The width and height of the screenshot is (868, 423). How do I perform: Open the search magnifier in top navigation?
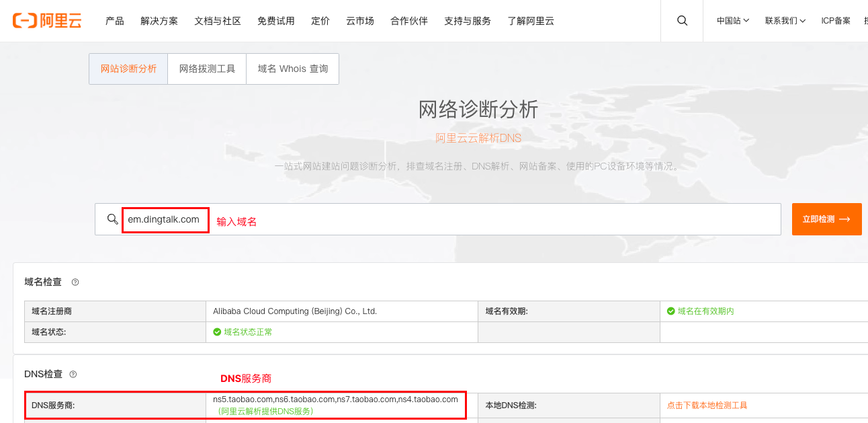pos(682,21)
